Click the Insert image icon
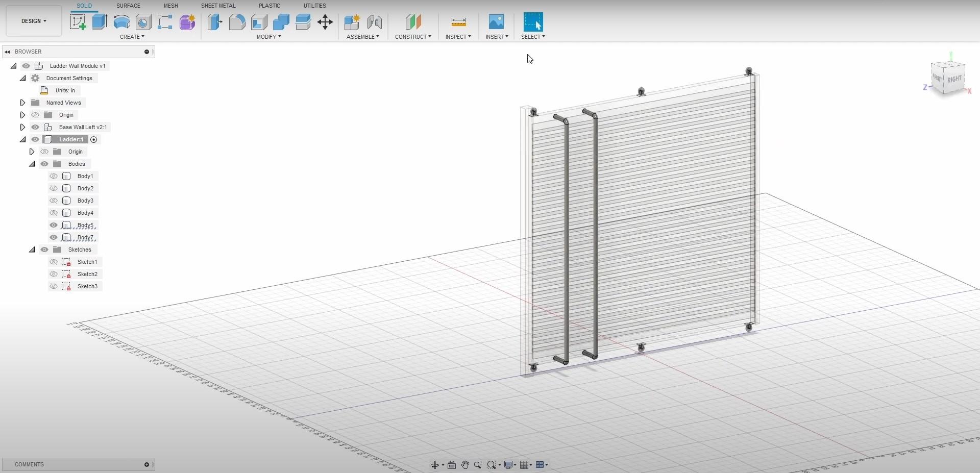Image resolution: width=980 pixels, height=473 pixels. [496, 22]
